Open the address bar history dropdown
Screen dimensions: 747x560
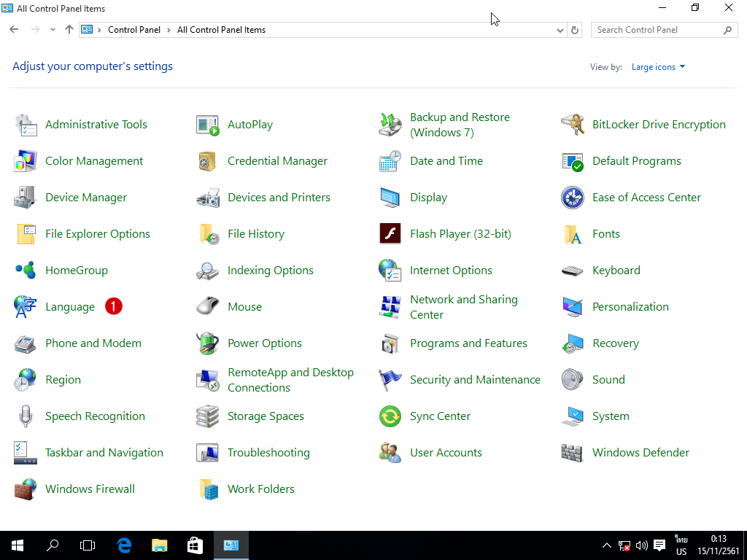560,30
